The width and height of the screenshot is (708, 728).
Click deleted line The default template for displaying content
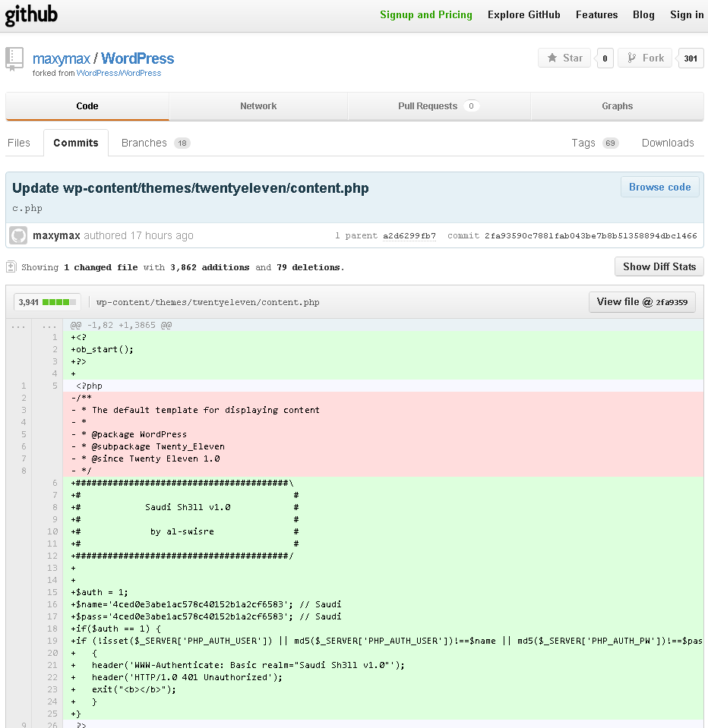click(x=383, y=410)
